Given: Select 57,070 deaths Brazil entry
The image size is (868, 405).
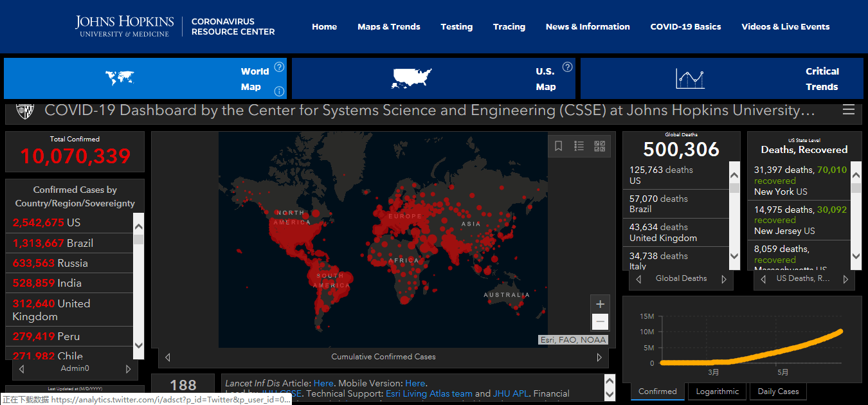Looking at the screenshot, I should tap(678, 204).
